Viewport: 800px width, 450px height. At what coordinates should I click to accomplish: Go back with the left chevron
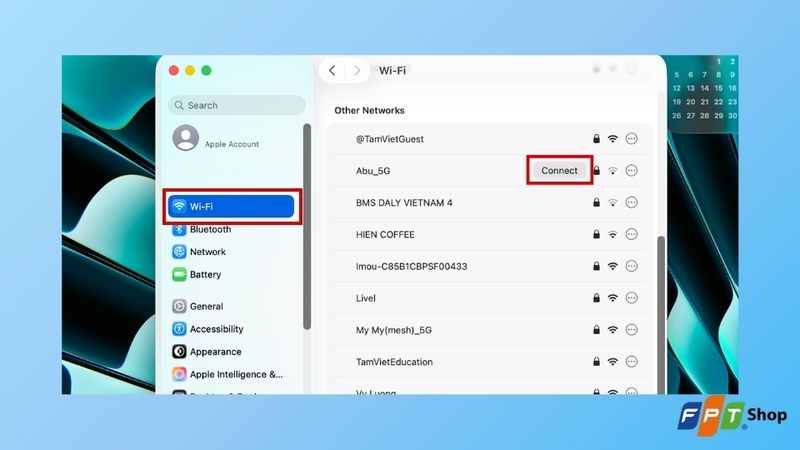coord(332,70)
